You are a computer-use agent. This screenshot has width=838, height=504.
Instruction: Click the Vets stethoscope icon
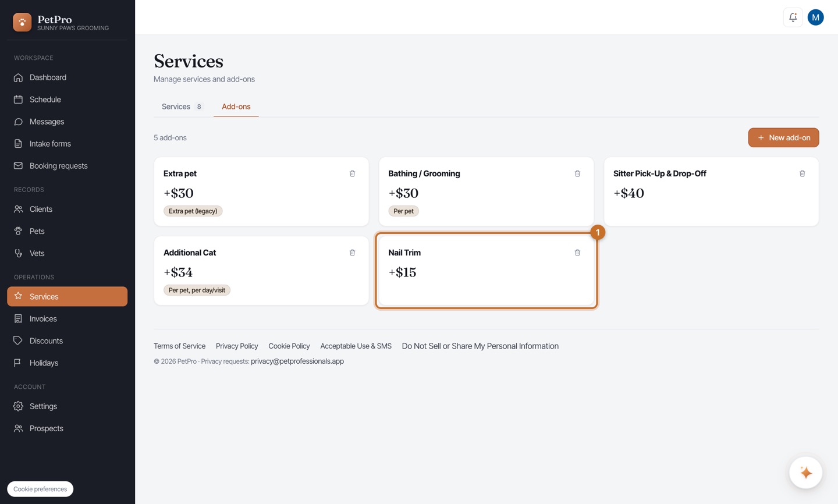point(18,253)
